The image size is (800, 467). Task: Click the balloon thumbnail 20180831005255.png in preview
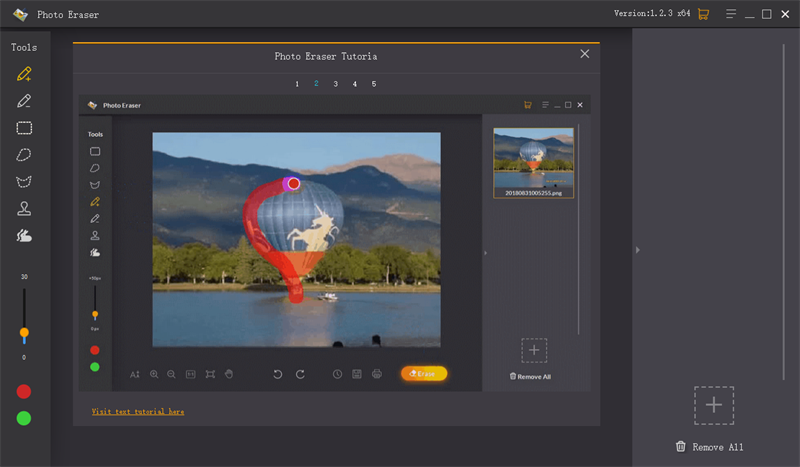point(534,163)
